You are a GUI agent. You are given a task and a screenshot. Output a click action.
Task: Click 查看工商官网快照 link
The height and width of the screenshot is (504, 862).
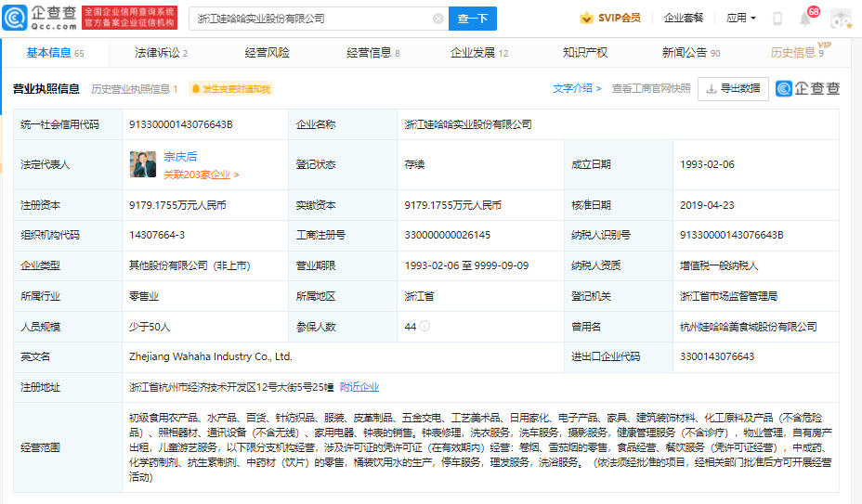[651, 88]
